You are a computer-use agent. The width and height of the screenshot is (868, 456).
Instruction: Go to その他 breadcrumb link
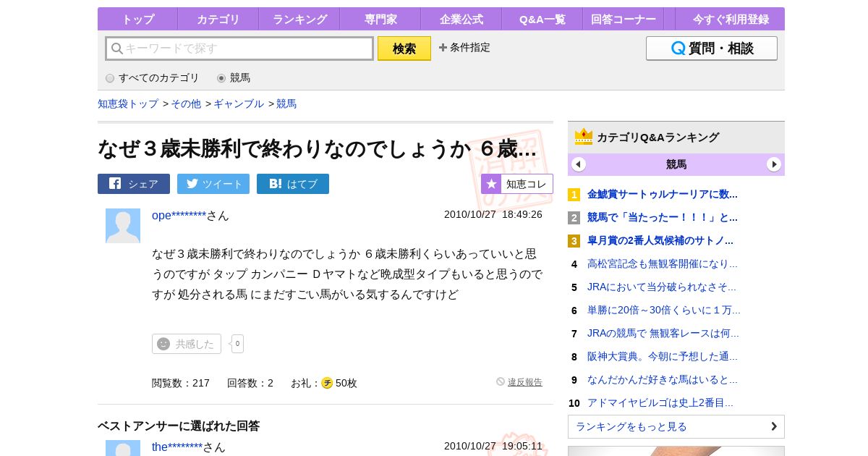coord(186,104)
